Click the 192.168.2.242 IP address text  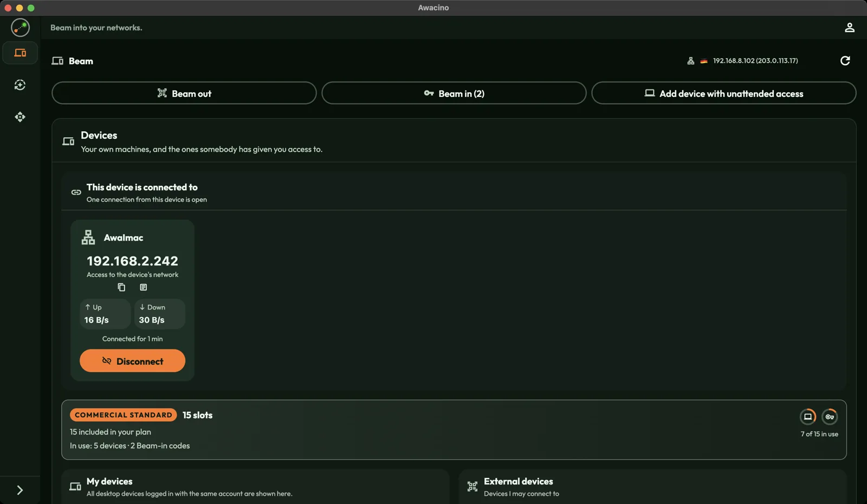[132, 261]
